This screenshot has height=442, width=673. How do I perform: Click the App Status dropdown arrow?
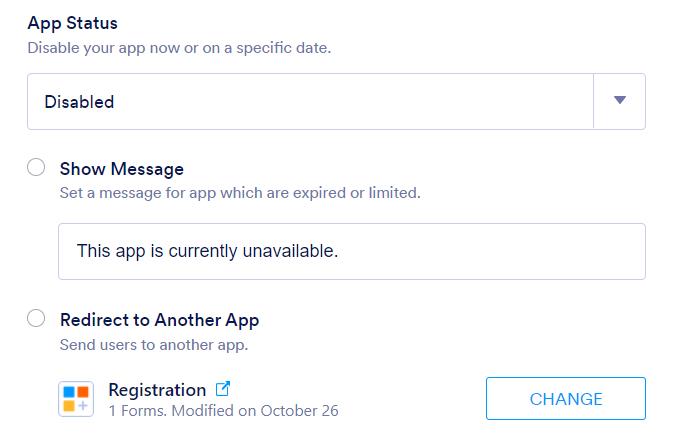[619, 101]
